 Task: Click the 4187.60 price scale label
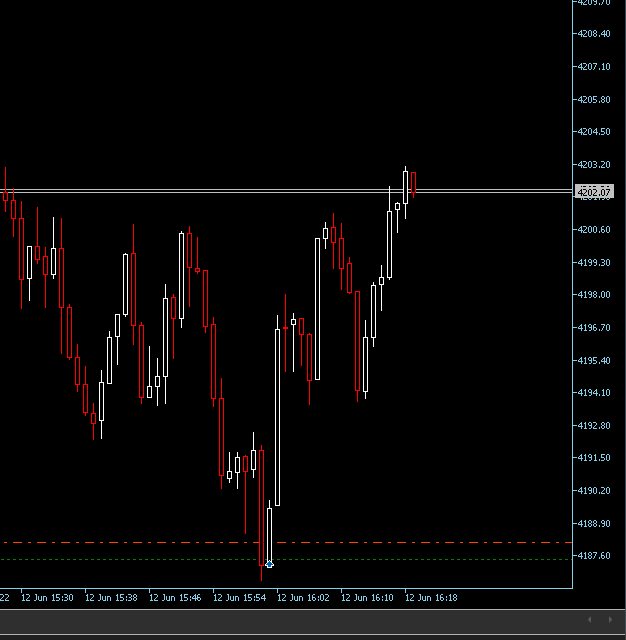[x=594, y=556]
